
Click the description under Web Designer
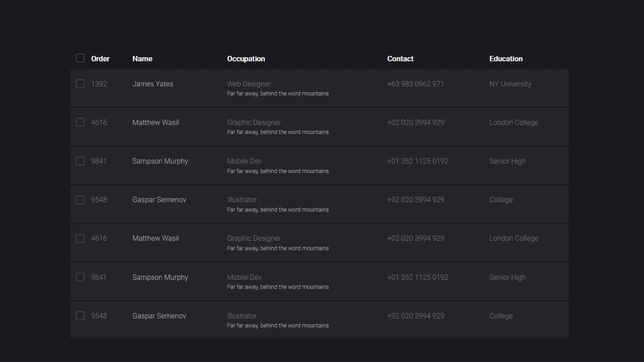coord(278,94)
